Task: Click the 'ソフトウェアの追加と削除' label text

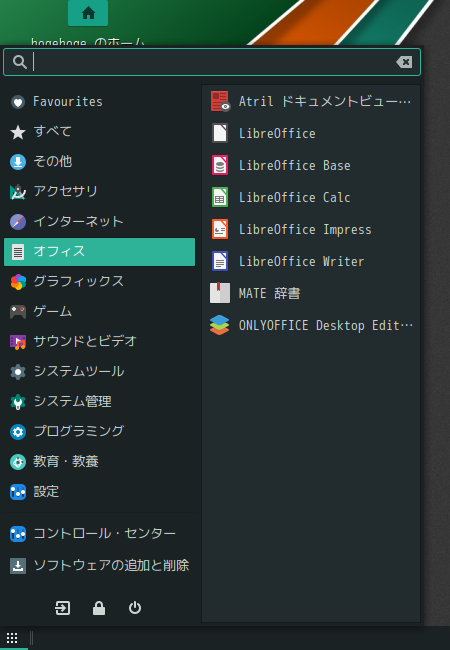Action: pos(111,565)
